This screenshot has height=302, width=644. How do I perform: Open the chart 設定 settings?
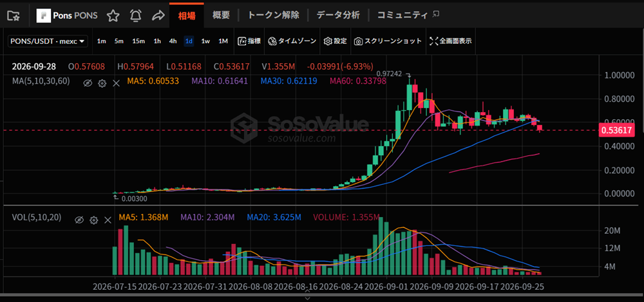pos(336,41)
